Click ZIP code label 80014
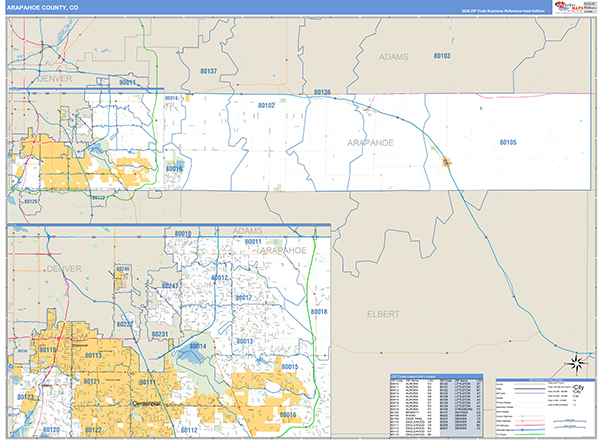600x440 pixels. pyautogui.click(x=198, y=346)
